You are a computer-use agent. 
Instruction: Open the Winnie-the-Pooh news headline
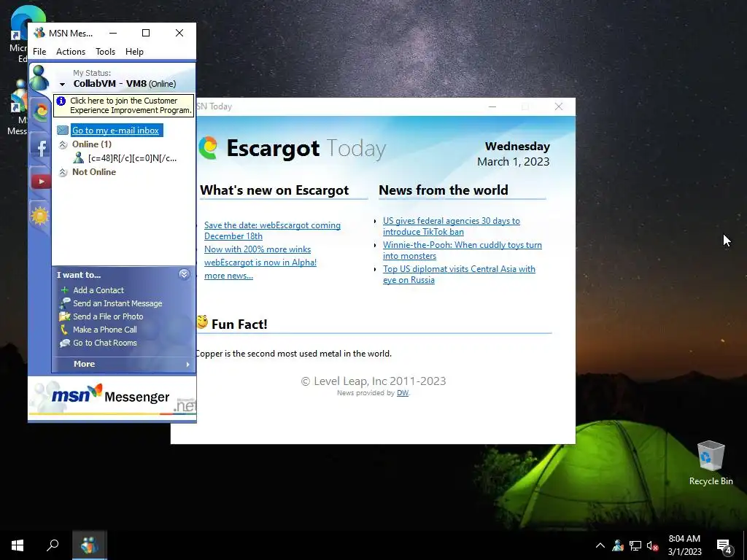click(x=462, y=250)
